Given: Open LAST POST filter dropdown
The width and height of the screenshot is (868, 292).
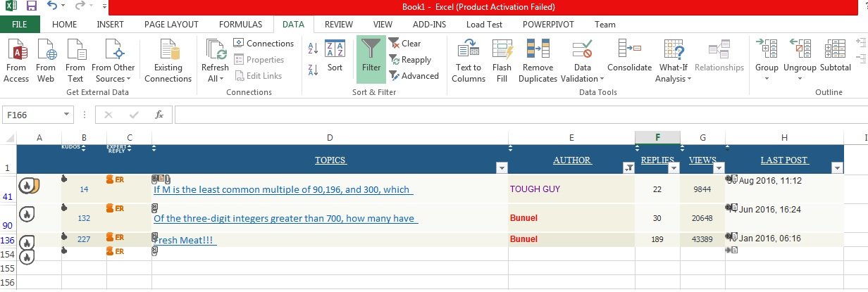Looking at the screenshot, I should click(837, 168).
